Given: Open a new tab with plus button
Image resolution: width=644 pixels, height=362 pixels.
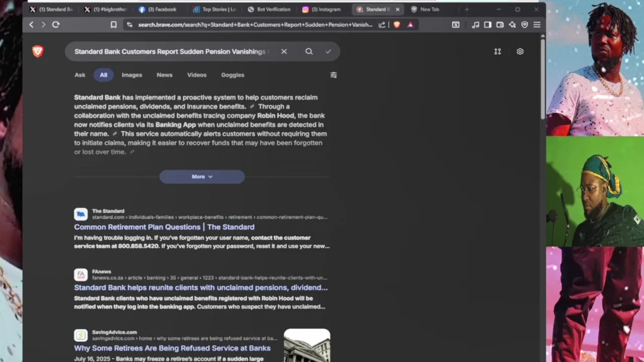Looking at the screenshot, I should click(466, 9).
